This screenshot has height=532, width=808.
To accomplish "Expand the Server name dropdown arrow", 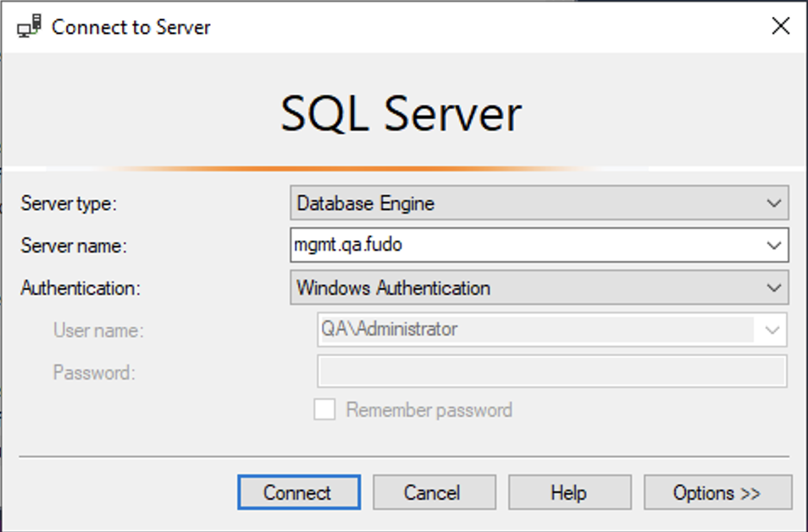I will coord(773,246).
